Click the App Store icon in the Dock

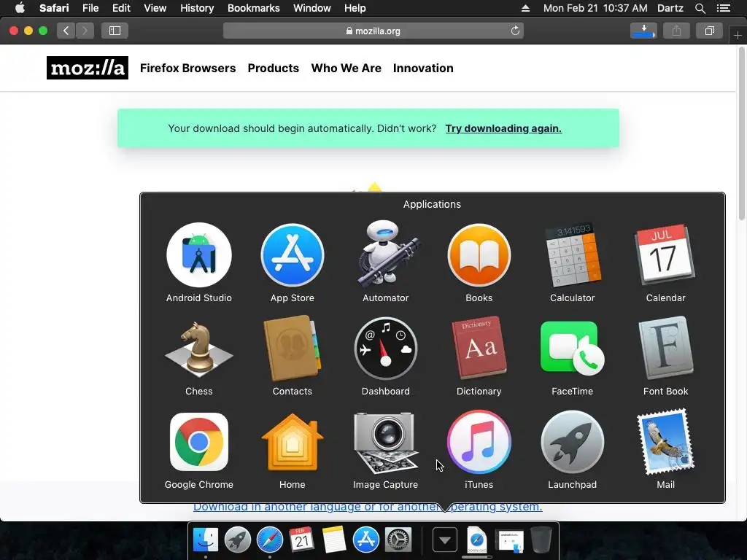pyautogui.click(x=366, y=540)
